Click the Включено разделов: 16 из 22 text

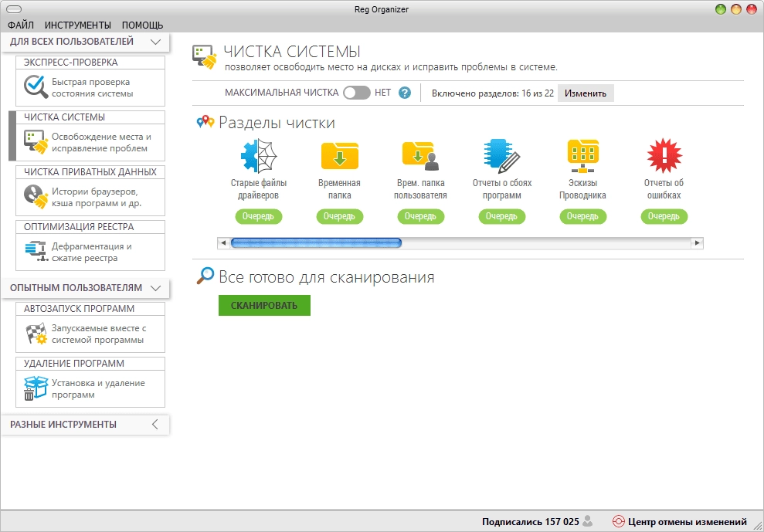pyautogui.click(x=493, y=93)
